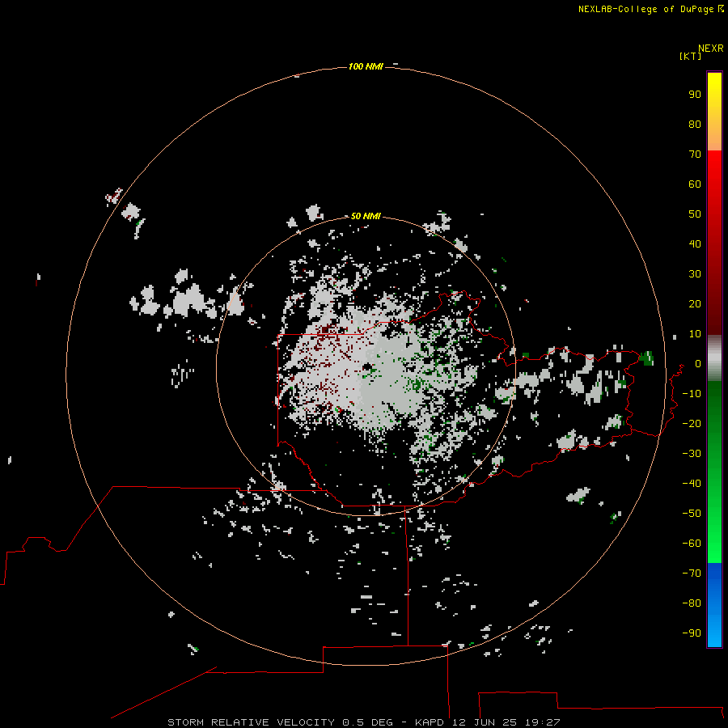Image resolution: width=728 pixels, height=728 pixels.
Task: Select the -90 scale label
Action: point(692,633)
